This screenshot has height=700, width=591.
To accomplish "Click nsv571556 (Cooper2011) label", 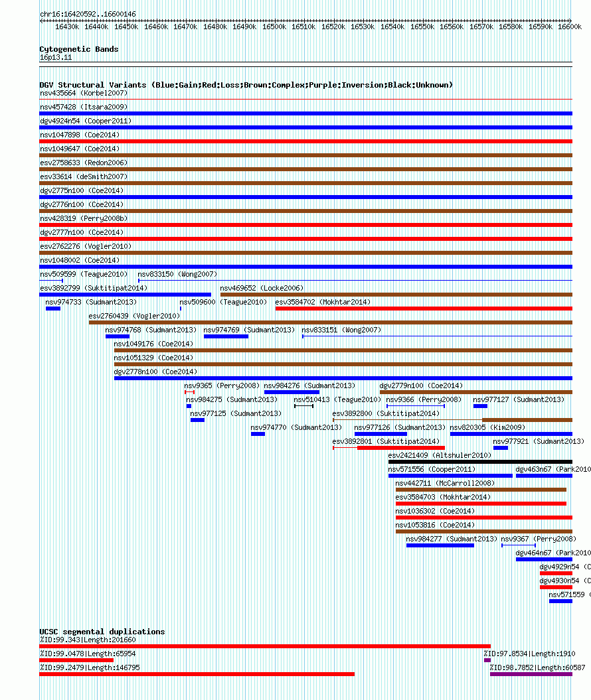I will pos(432,469).
